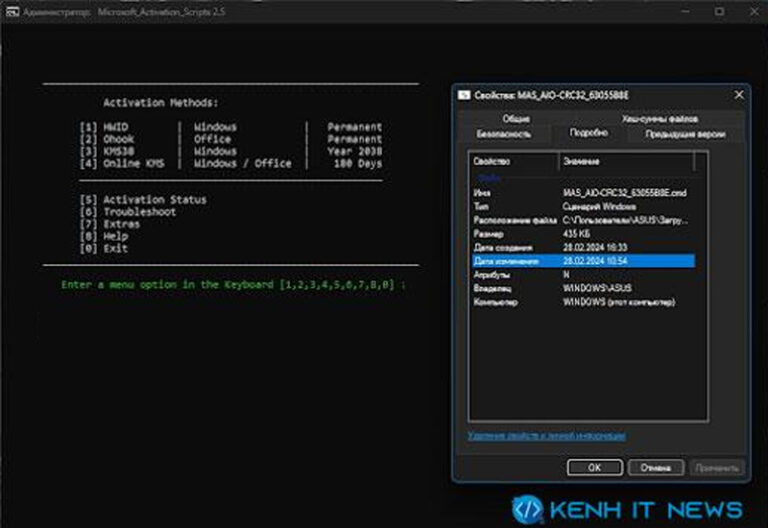This screenshot has height=528, width=768.
Task: Click the green Enter a menu option prompt
Action: pyautogui.click(x=233, y=285)
